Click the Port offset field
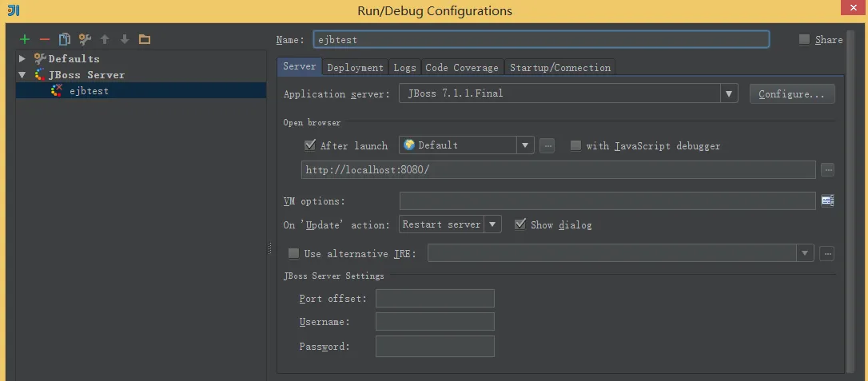This screenshot has height=381, width=868. click(x=435, y=298)
